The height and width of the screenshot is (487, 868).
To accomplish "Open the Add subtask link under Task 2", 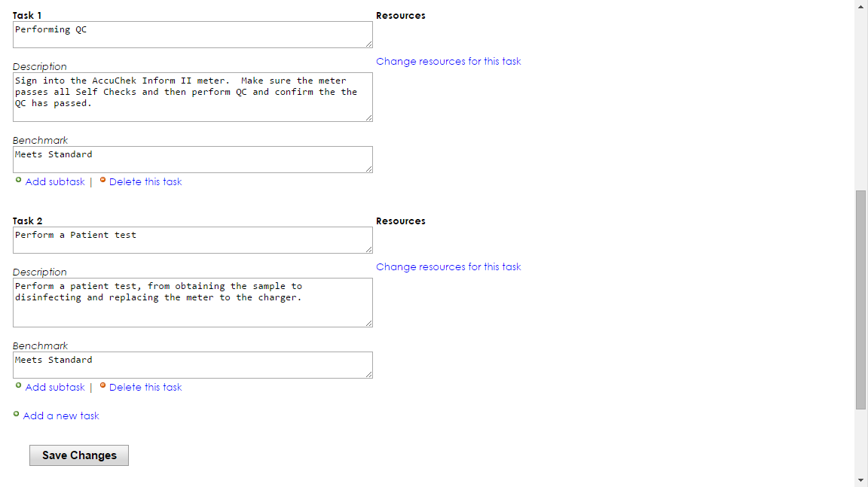I will 55,388.
